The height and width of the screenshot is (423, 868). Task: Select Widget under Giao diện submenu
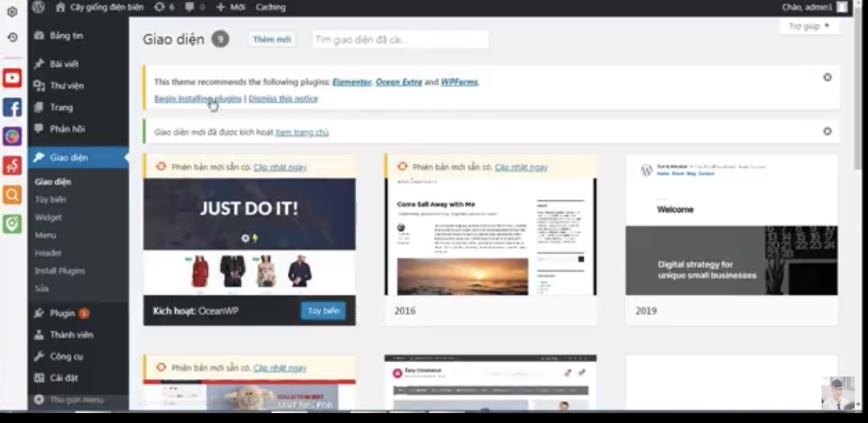pyautogui.click(x=48, y=217)
